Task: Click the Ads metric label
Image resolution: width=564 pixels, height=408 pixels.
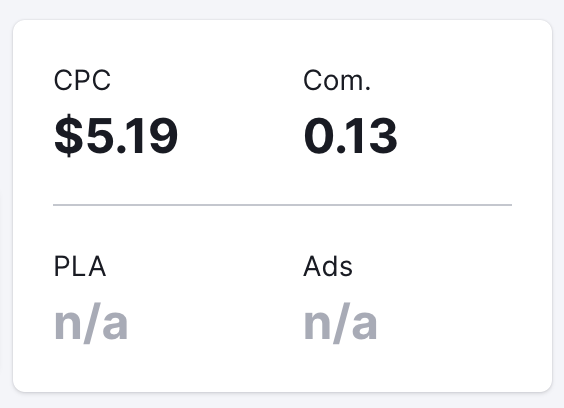Action: point(328,266)
